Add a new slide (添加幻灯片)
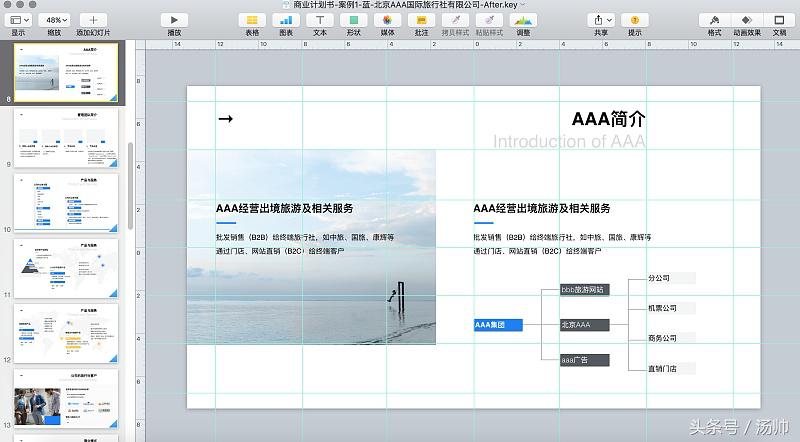 click(93, 20)
